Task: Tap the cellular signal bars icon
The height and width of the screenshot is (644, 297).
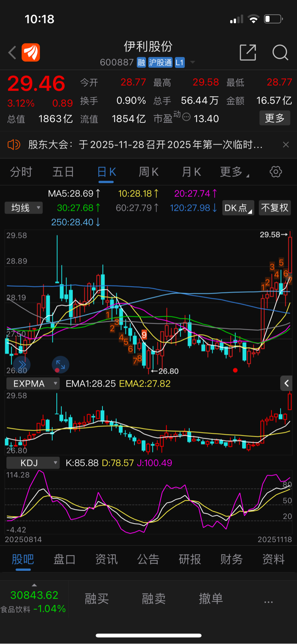Action: coord(236,19)
